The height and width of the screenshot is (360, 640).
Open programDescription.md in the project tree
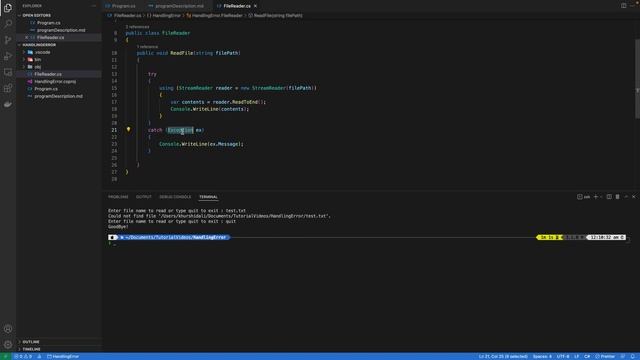pyautogui.click(x=59, y=96)
